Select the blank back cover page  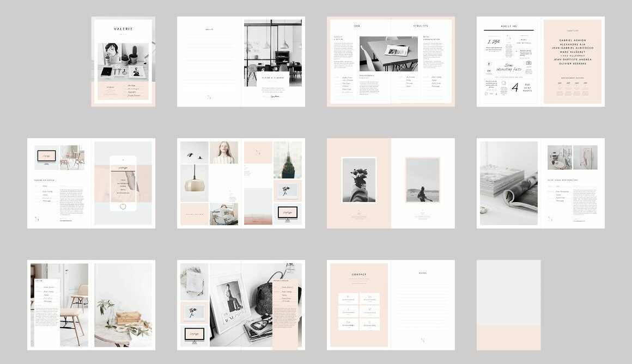tap(508, 305)
